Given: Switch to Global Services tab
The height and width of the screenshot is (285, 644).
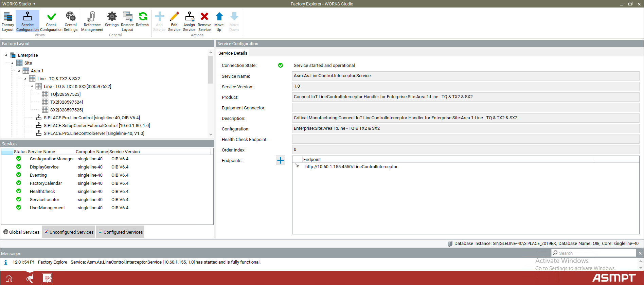Looking at the screenshot, I should point(21,232).
